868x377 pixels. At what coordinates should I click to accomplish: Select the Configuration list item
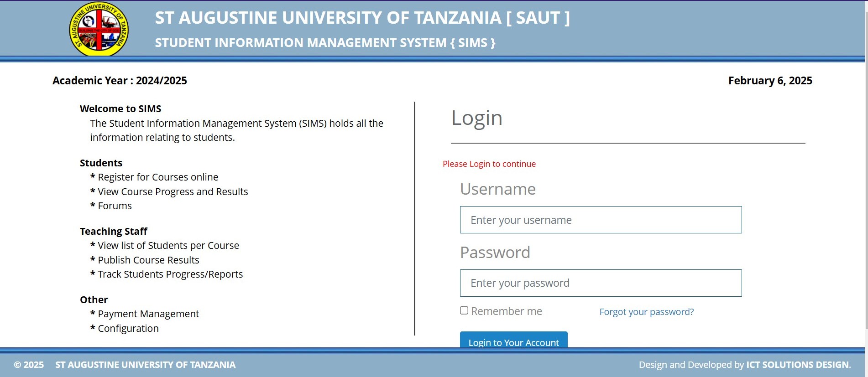pos(128,328)
